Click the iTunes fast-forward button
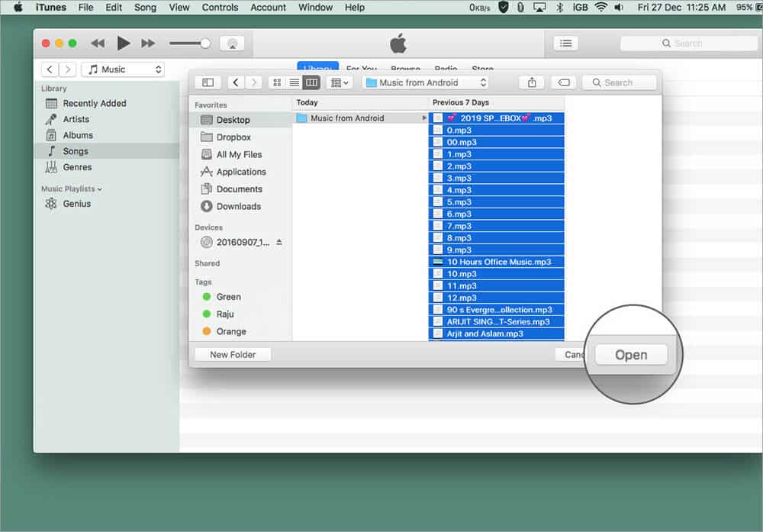The width and height of the screenshot is (763, 532). (148, 44)
